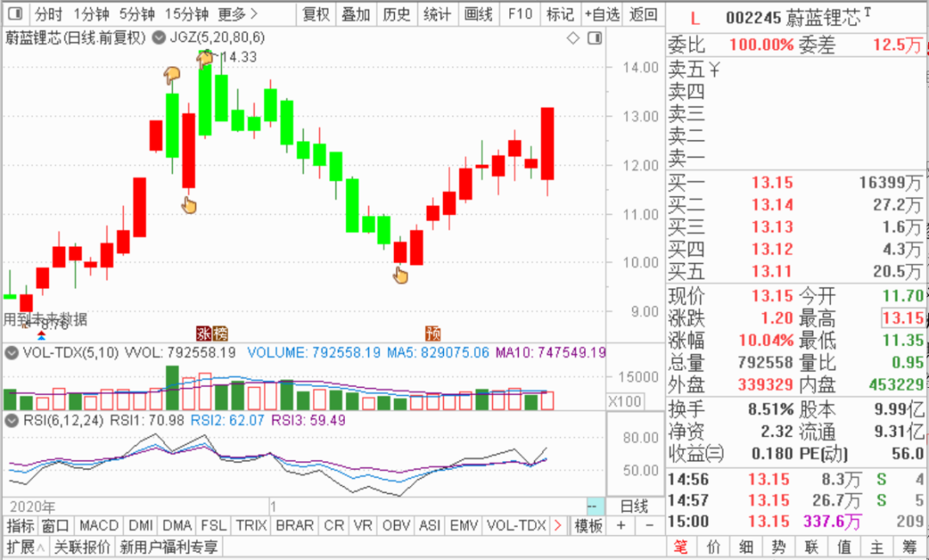Screen dimensions: 929x560
Task: Click the diamond icon above the chart
Action: coord(574,38)
